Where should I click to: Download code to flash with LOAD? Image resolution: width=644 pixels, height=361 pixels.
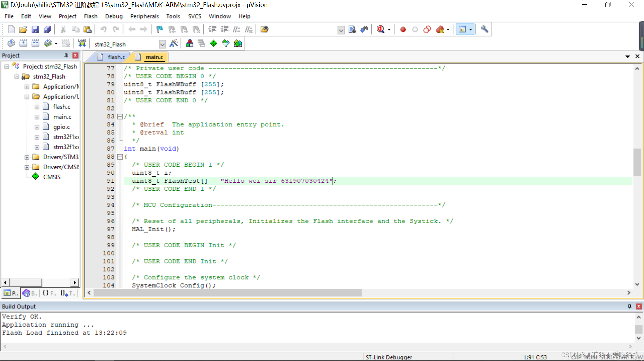click(x=82, y=43)
